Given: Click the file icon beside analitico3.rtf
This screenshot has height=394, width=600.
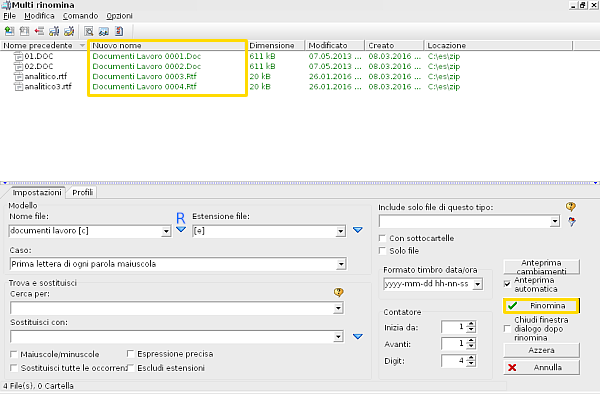Looking at the screenshot, I should click(x=18, y=86).
